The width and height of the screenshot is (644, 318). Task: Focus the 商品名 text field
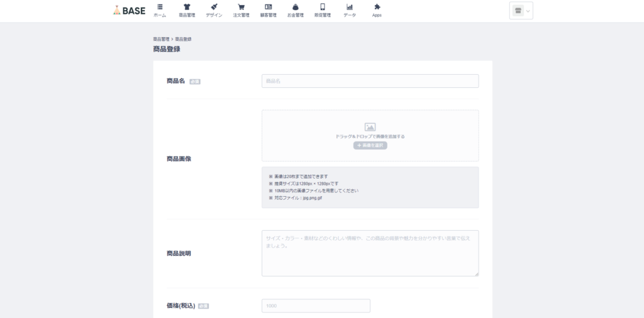370,81
